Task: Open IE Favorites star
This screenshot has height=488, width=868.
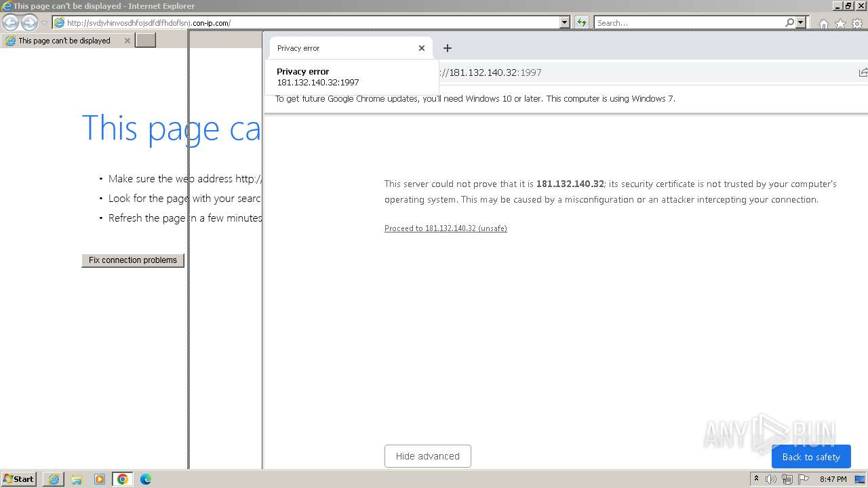Action: click(x=841, y=24)
